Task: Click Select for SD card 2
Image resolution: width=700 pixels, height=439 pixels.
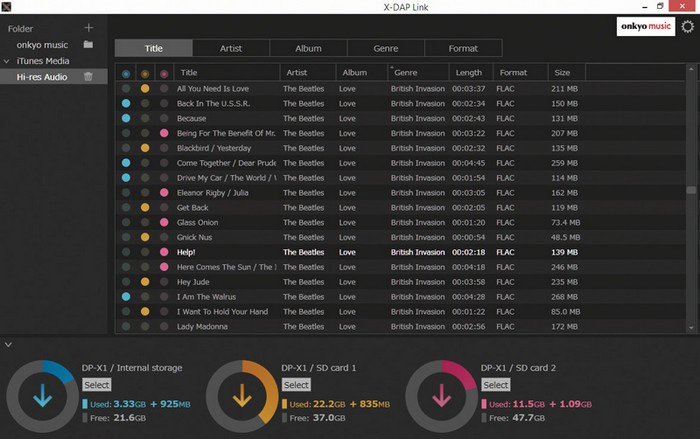Action: (x=496, y=385)
